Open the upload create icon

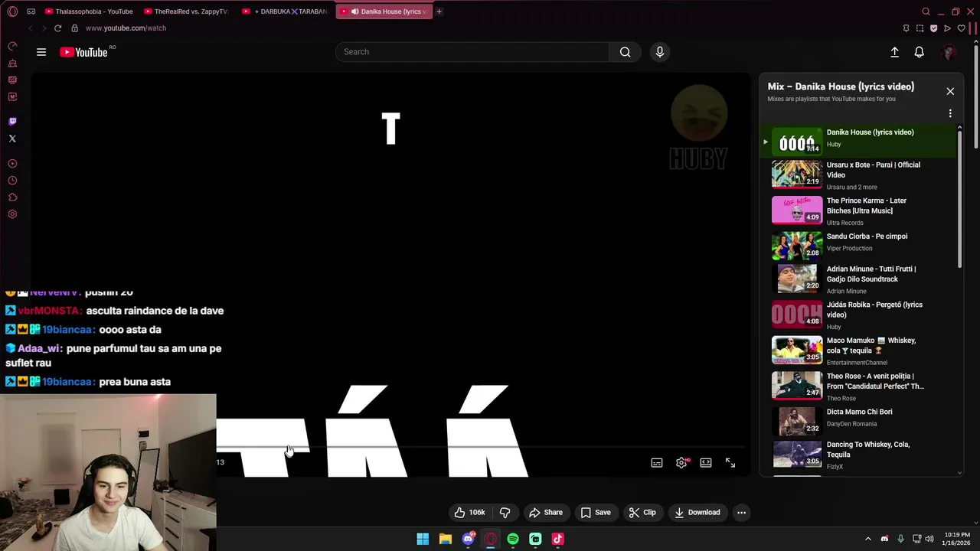tap(894, 52)
